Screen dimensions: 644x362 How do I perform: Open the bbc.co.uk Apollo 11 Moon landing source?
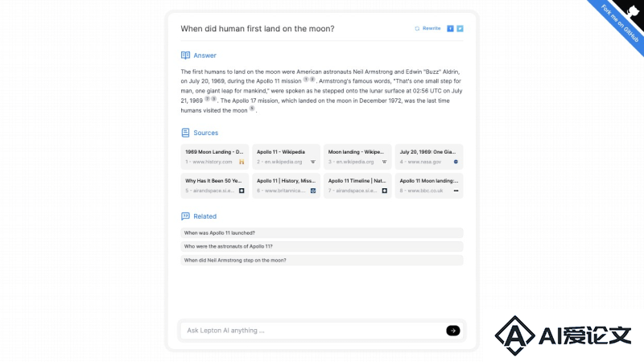429,186
